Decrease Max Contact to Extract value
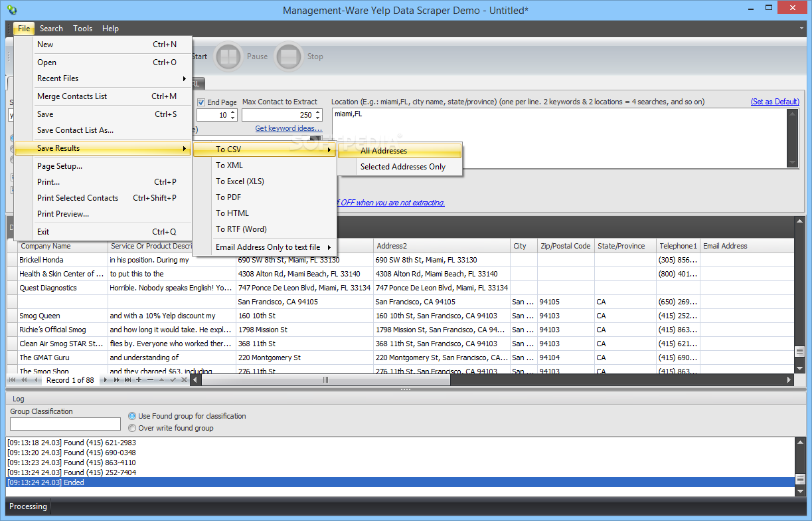812x521 pixels. [318, 118]
